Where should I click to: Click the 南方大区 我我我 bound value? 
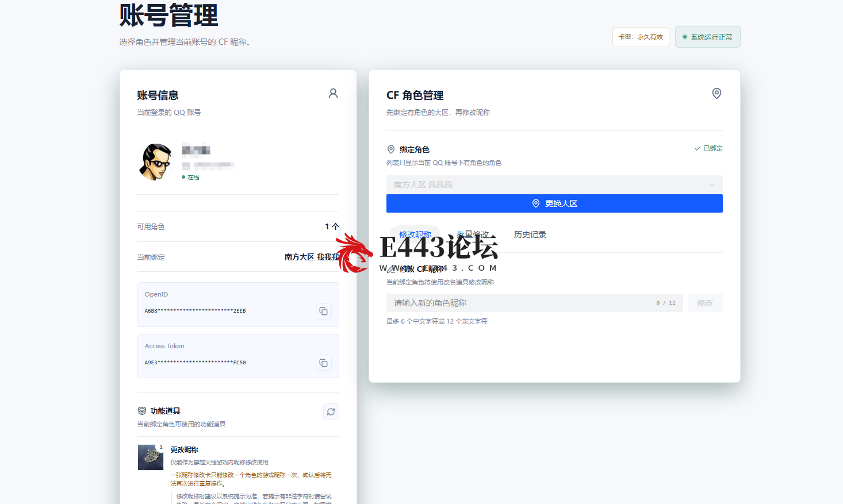point(312,257)
